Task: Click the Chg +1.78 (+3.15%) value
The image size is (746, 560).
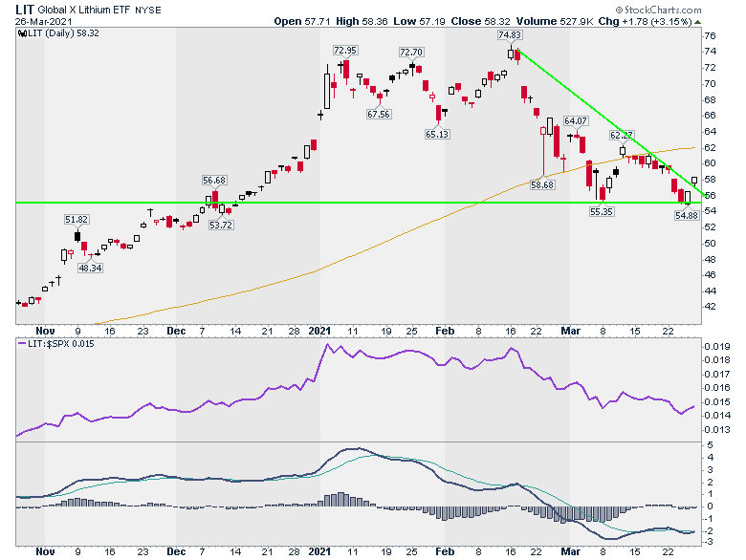Action: (645, 21)
